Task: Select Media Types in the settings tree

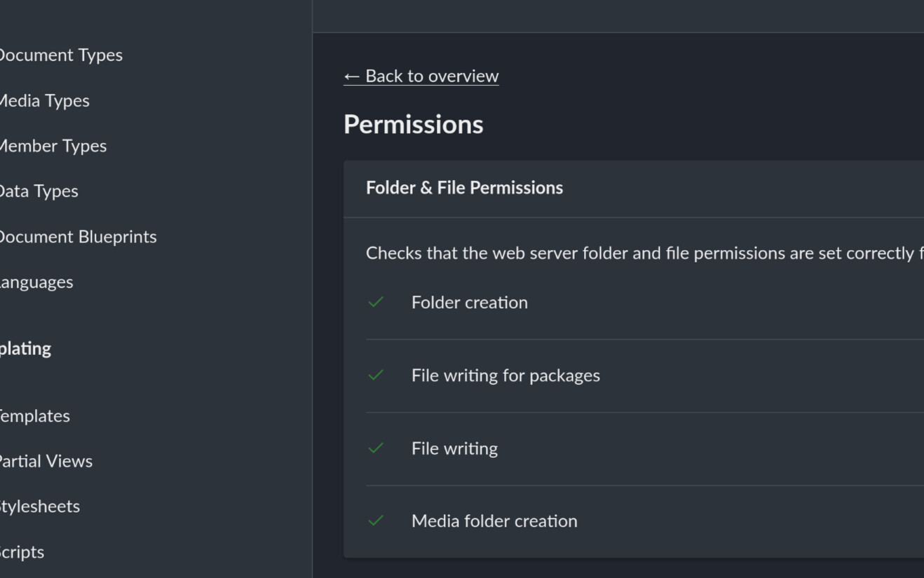Action: click(44, 100)
